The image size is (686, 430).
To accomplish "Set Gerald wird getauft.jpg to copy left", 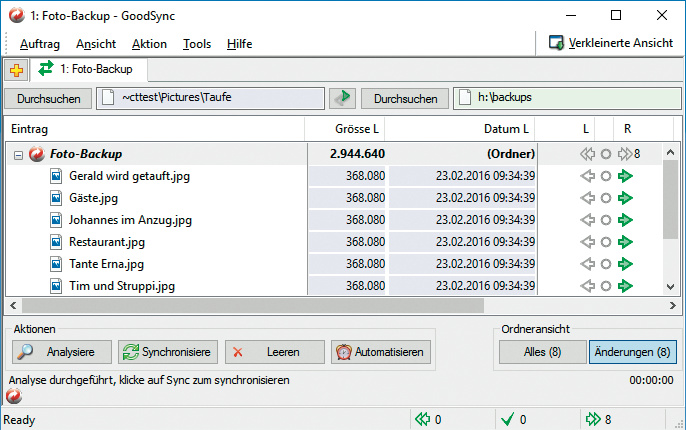I will [588, 176].
